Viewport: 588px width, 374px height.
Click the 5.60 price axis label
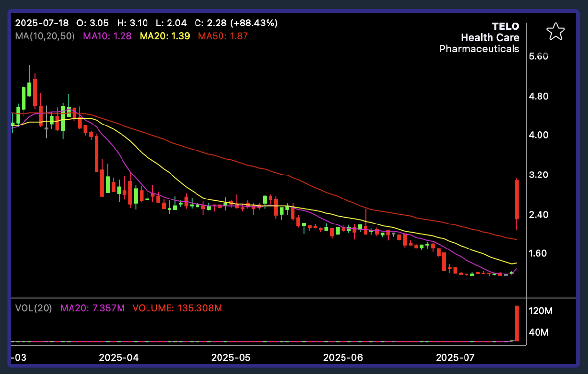(x=539, y=56)
